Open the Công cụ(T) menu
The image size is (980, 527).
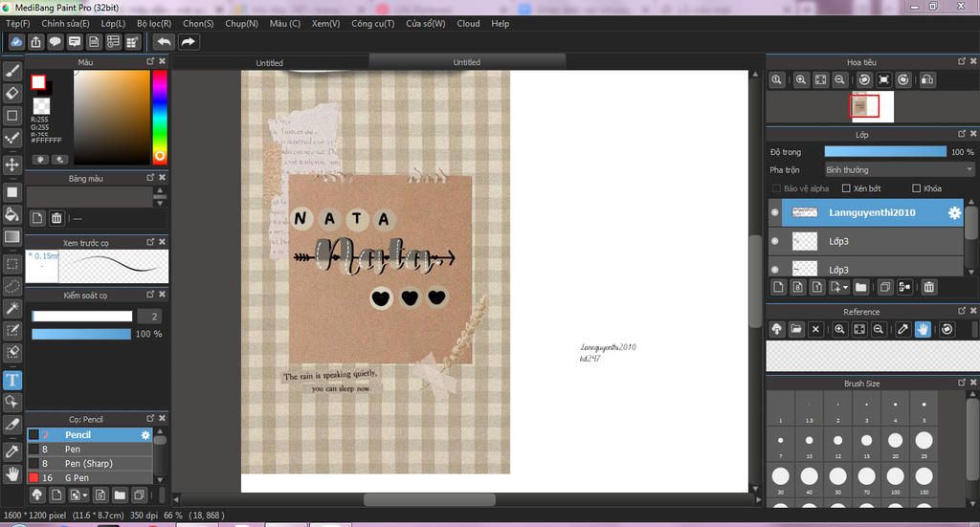pos(372,23)
